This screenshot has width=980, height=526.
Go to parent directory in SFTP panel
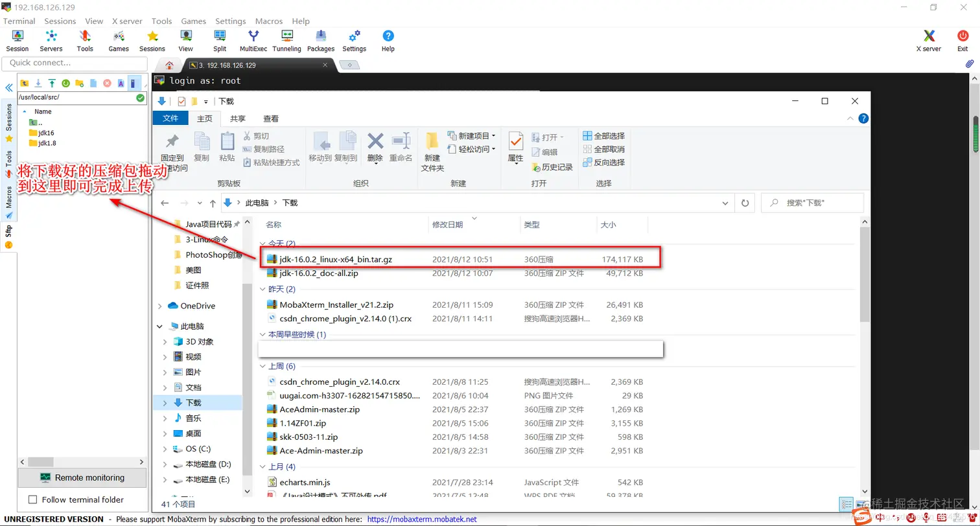[25, 83]
